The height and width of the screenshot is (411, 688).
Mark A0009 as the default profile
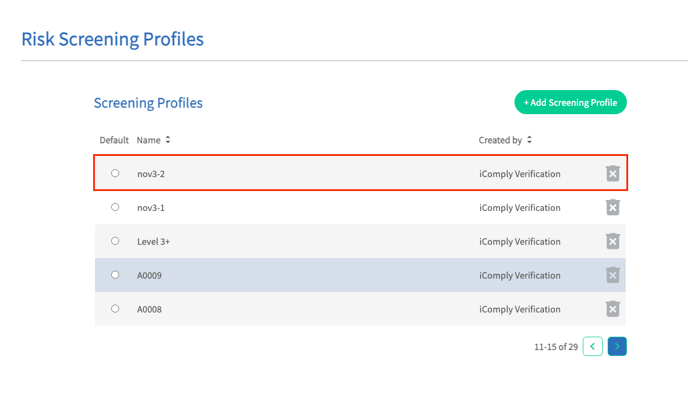115,275
